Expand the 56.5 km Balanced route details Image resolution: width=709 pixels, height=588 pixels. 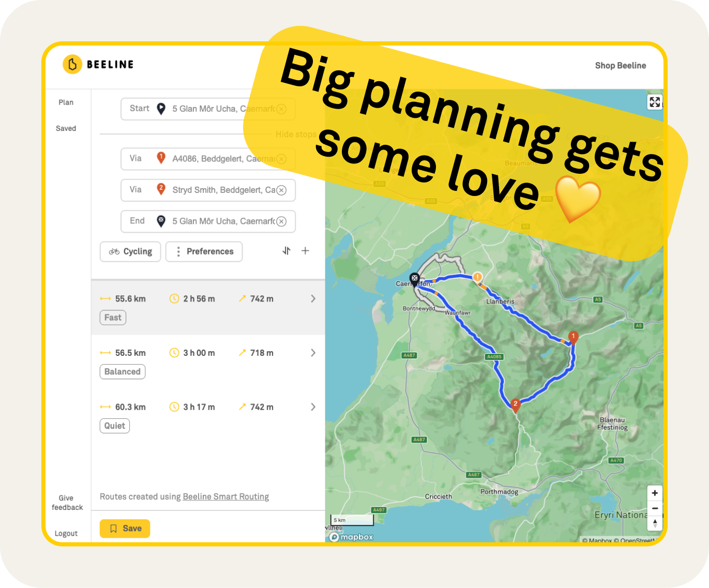point(313,353)
